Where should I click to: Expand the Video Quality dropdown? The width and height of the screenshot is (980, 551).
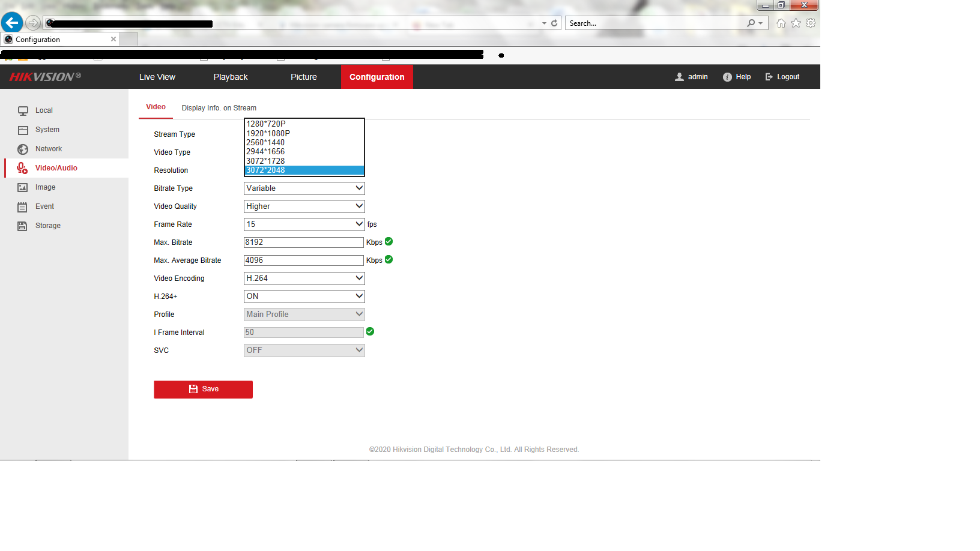[304, 206]
